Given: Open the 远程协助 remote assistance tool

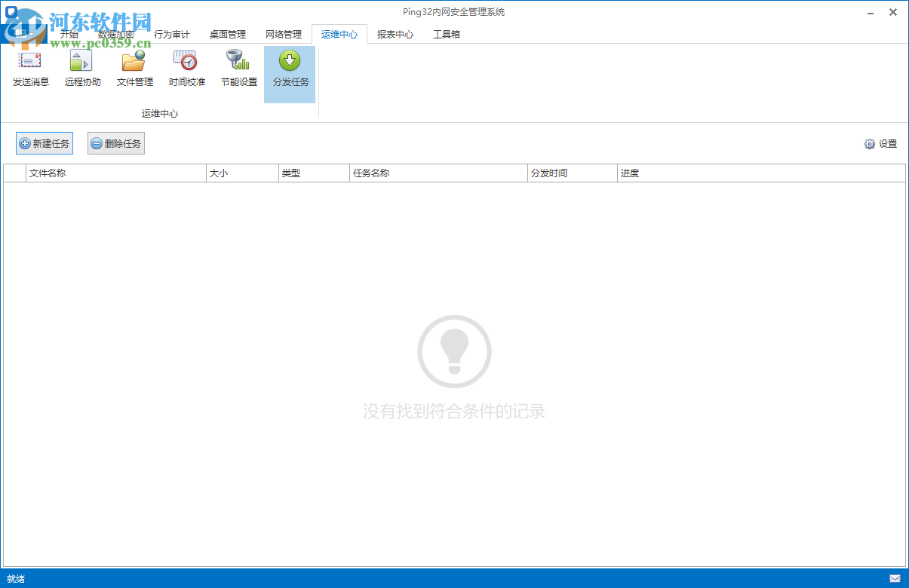Looking at the screenshot, I should (81, 68).
